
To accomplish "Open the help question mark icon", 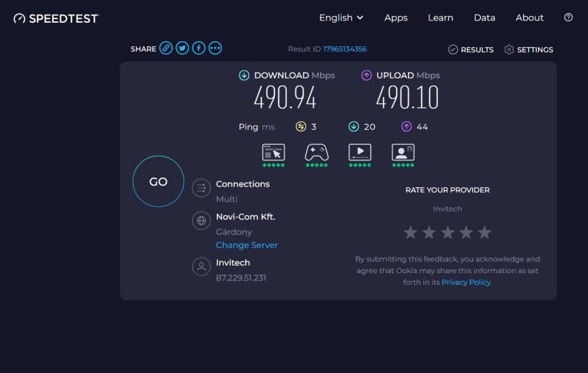I will pyautogui.click(x=568, y=18).
